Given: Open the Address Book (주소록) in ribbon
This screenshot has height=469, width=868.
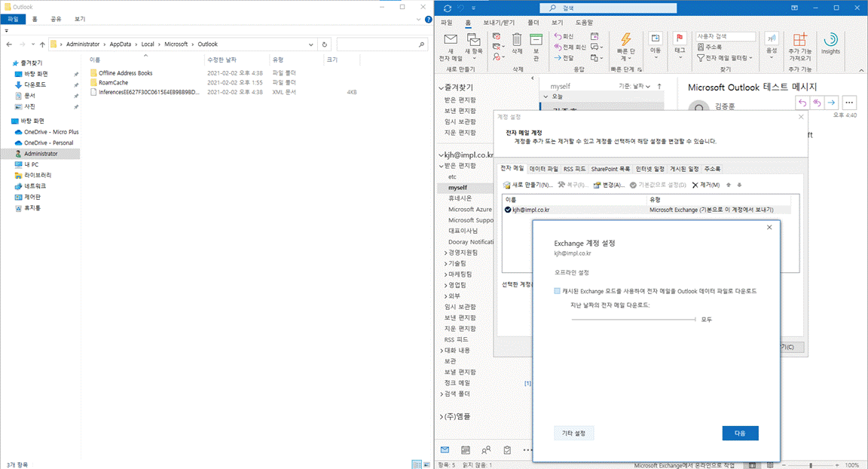Looking at the screenshot, I should [x=710, y=47].
